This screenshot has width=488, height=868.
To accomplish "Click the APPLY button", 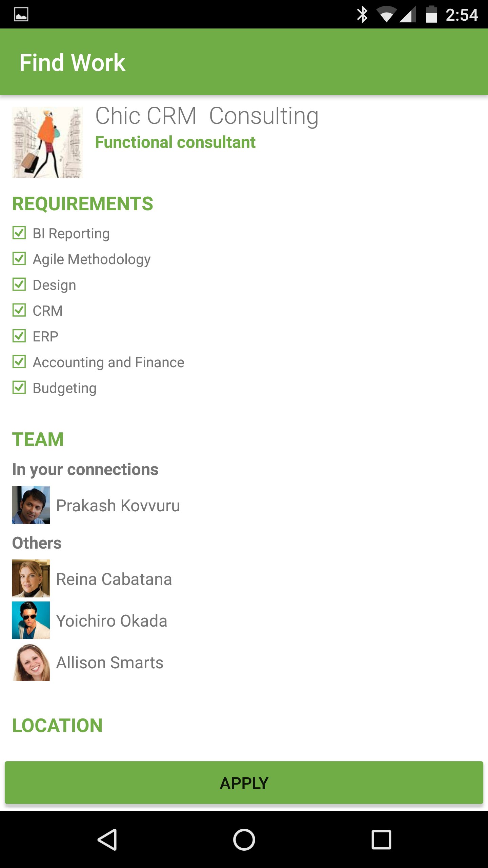I will (x=244, y=783).
